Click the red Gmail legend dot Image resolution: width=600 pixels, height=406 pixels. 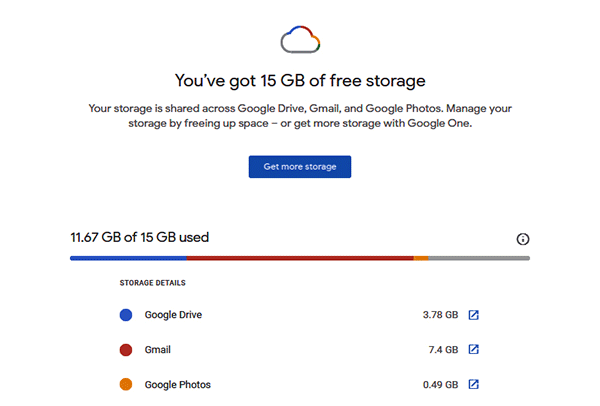click(126, 350)
